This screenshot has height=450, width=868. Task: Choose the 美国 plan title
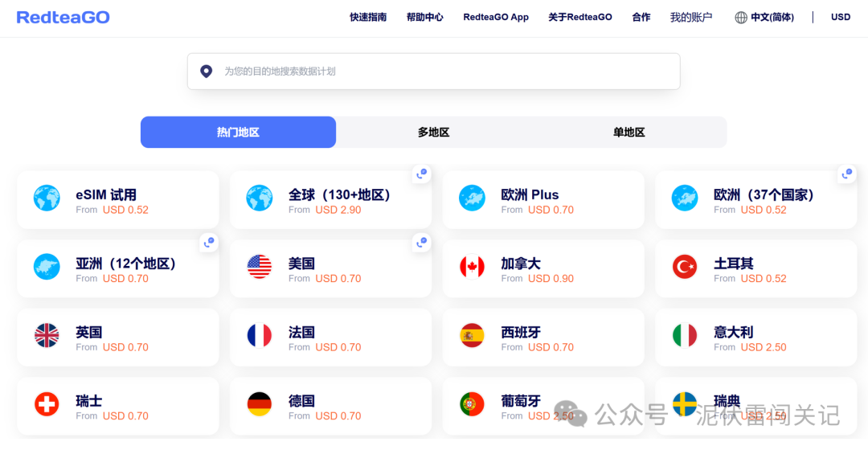tap(301, 264)
